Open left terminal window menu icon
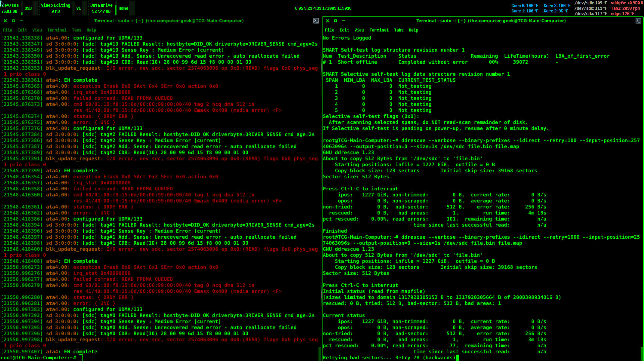The width and height of the screenshot is (644, 361). point(316,21)
